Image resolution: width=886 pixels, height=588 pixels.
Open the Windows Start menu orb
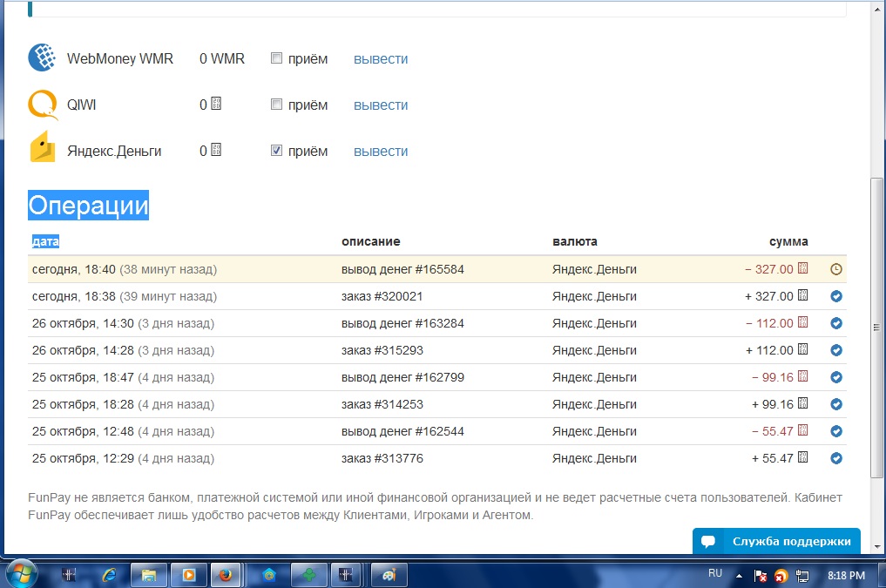coord(21,574)
